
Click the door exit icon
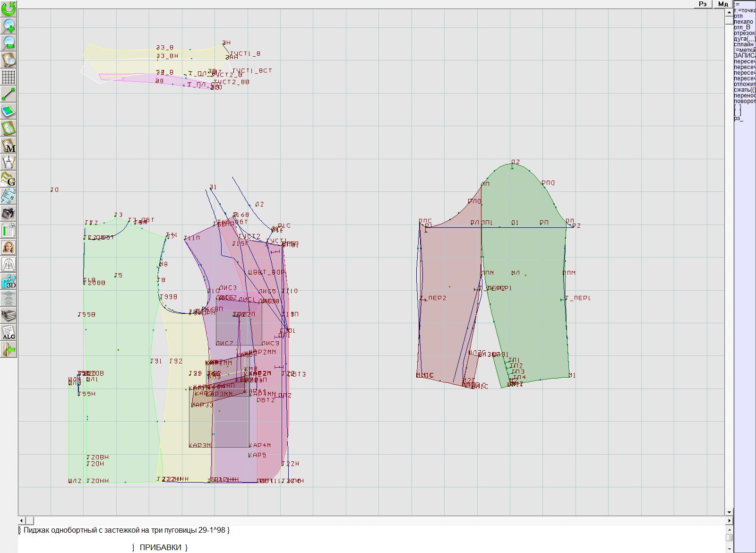[x=9, y=350]
